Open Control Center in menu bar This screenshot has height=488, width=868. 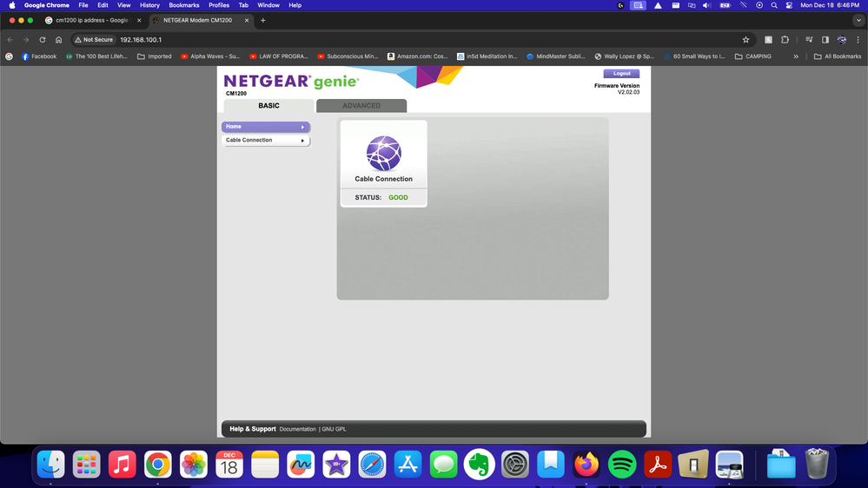coord(789,5)
